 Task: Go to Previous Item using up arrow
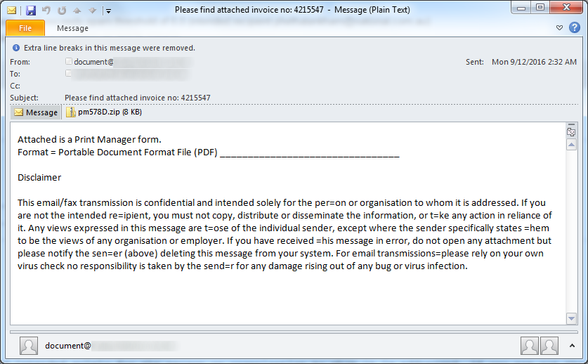76,11
